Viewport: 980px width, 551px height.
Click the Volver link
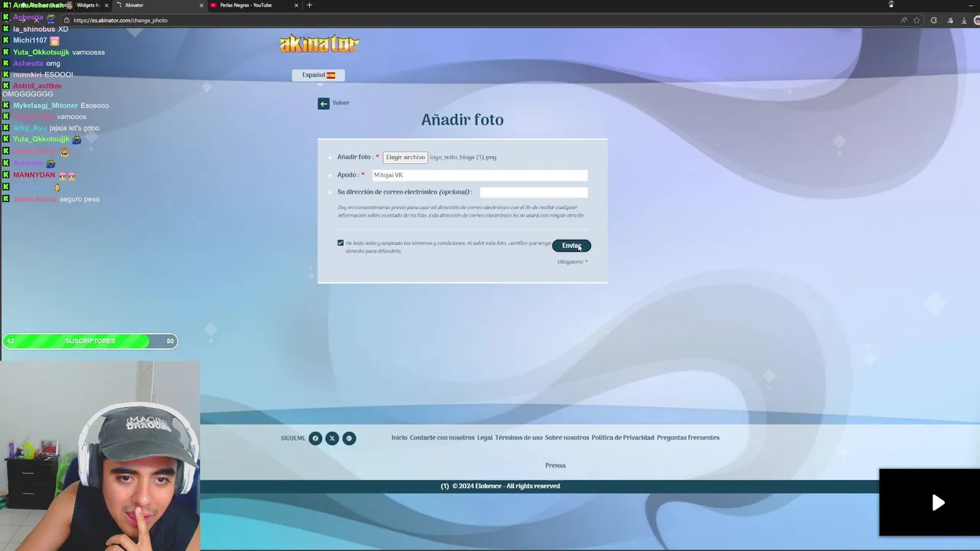click(341, 103)
